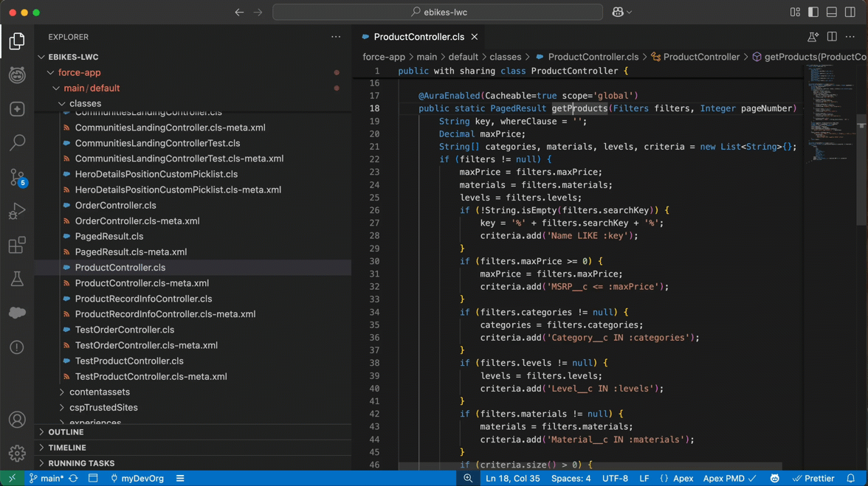
Task: Collapse the main/default folder
Action: tap(56, 88)
